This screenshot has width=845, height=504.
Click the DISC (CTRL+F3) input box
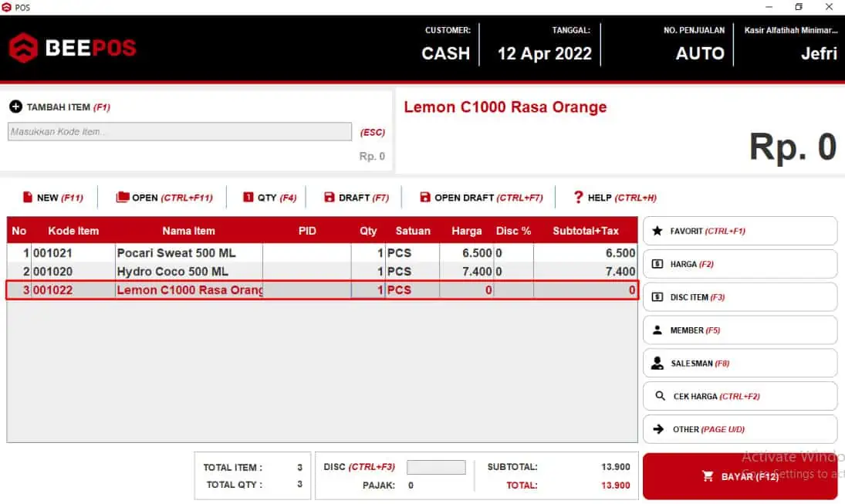pos(436,467)
